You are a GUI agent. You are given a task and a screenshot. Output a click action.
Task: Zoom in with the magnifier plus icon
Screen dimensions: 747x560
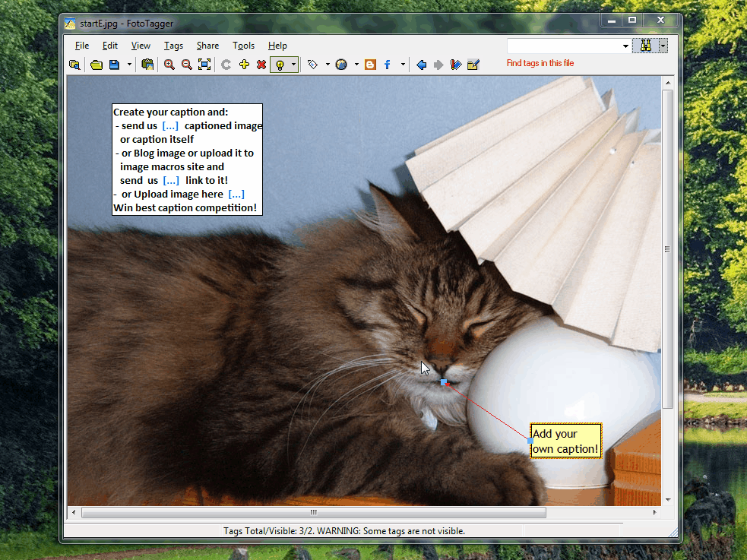pyautogui.click(x=169, y=65)
